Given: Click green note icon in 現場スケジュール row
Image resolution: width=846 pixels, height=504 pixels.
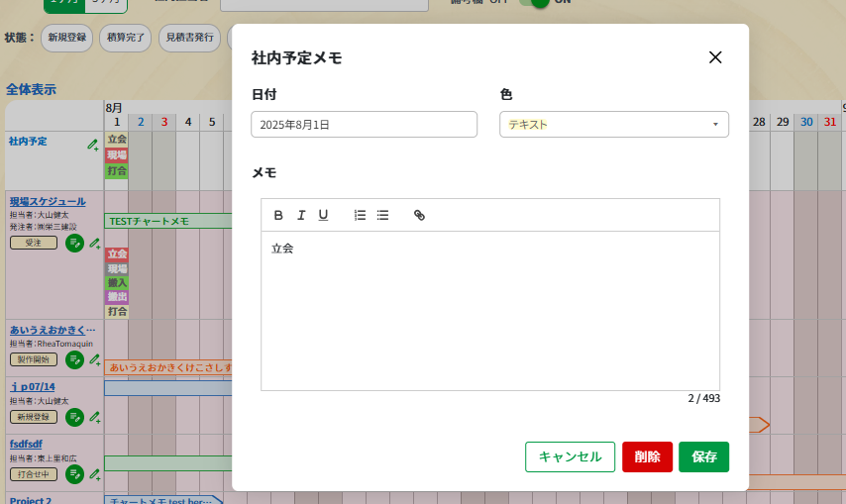Looking at the screenshot, I should coord(74,244).
